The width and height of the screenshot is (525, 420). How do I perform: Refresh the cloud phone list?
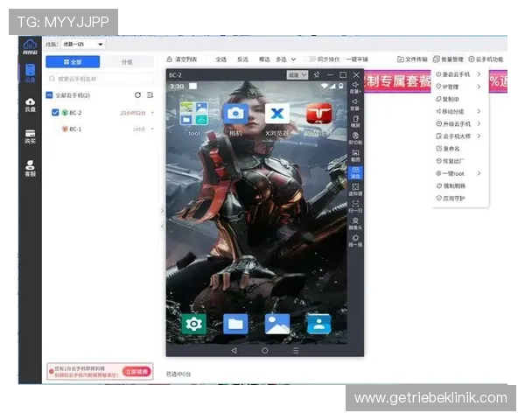coord(137,95)
